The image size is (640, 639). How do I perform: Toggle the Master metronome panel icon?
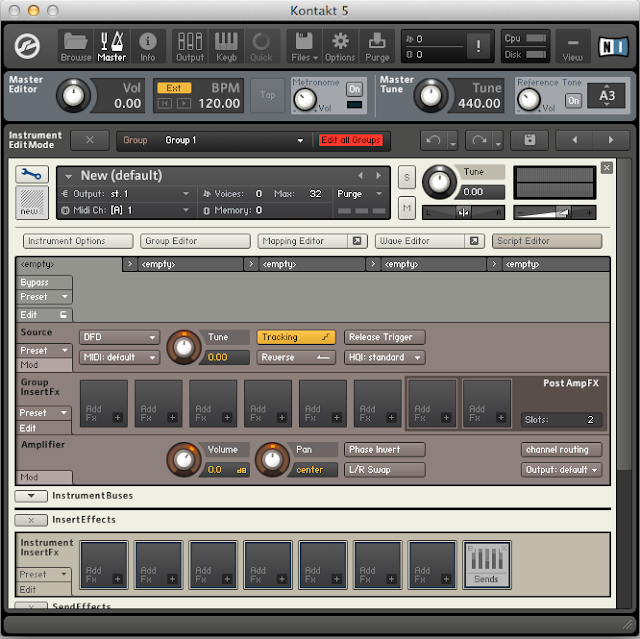(111, 46)
